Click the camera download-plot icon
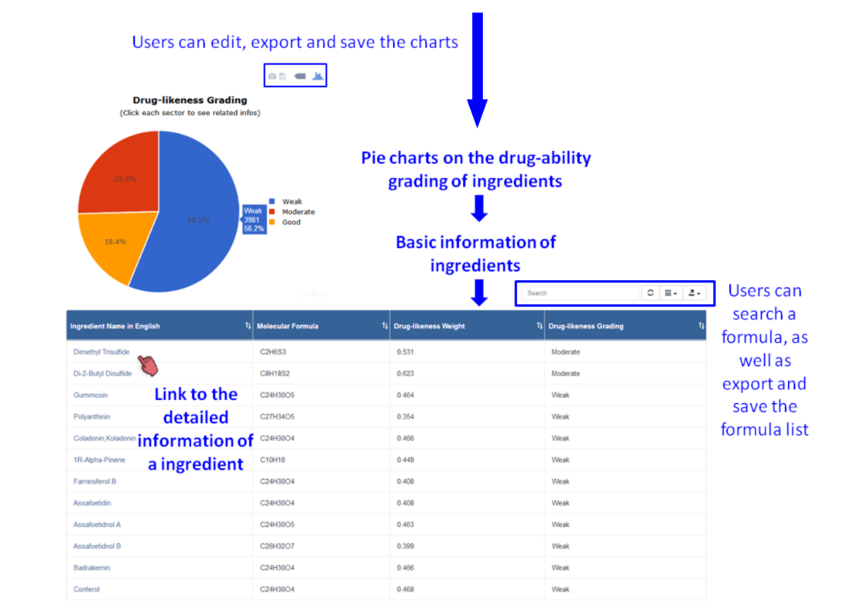860x616 pixels. pos(272,76)
